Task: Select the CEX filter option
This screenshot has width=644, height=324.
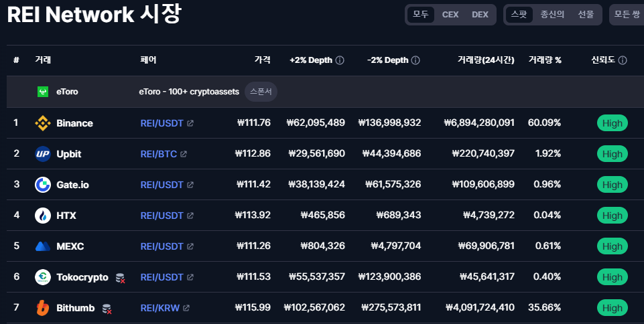Action: [x=450, y=15]
